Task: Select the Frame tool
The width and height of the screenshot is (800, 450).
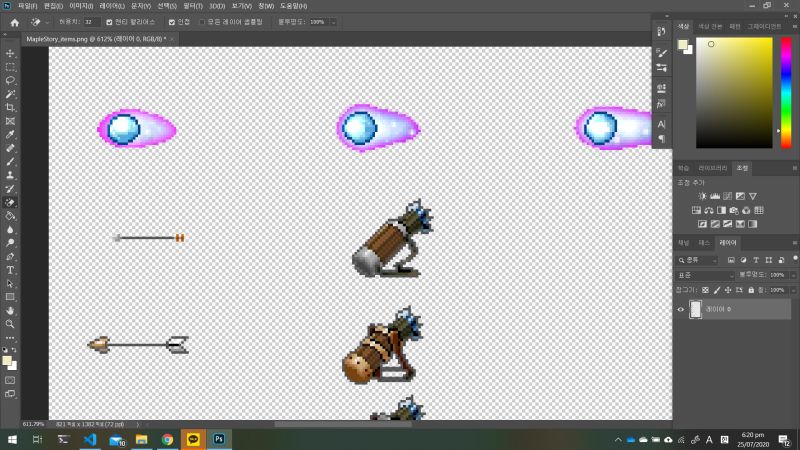Action: tap(10, 121)
